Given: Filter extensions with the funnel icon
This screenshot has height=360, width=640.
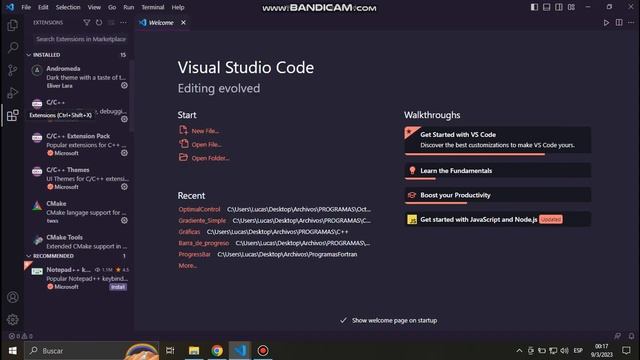Looking at the screenshot, I should [87, 23].
